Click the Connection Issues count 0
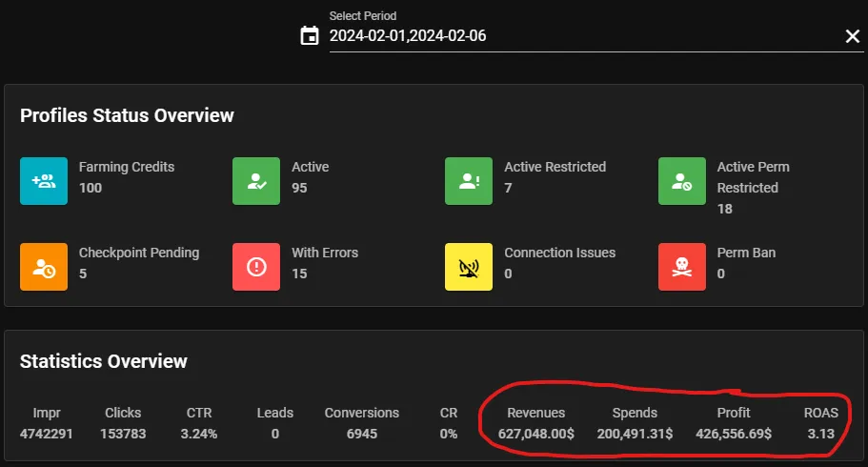Image resolution: width=868 pixels, height=467 pixels. [x=508, y=274]
